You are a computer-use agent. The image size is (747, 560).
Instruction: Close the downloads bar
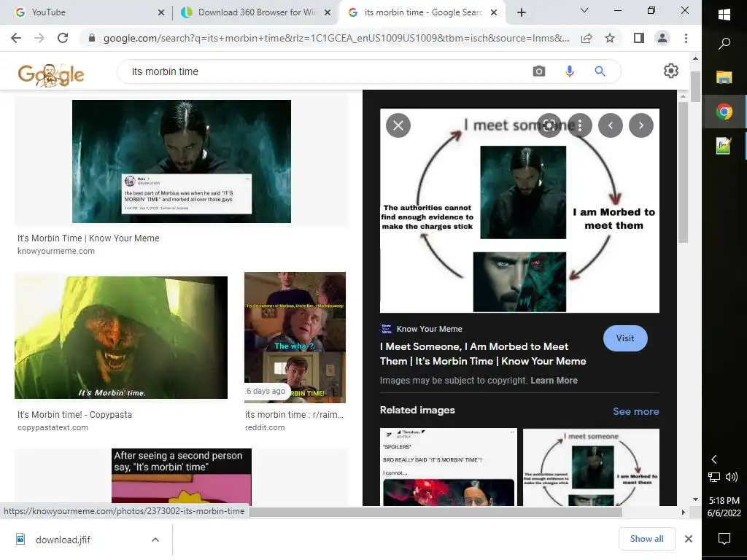point(688,539)
